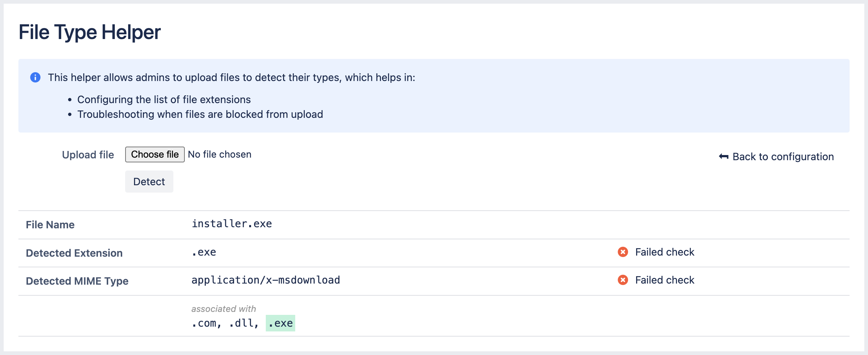Click the associated with caption text

pyautogui.click(x=223, y=309)
